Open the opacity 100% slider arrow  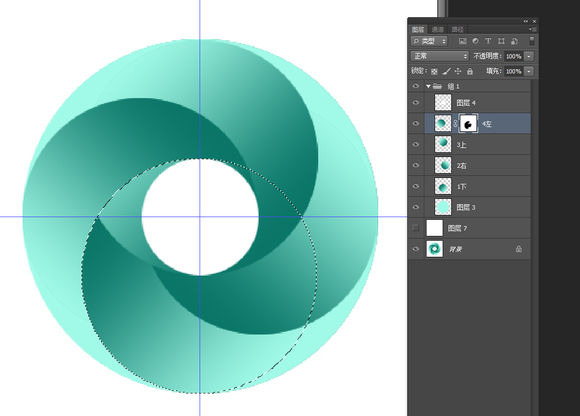coord(529,56)
